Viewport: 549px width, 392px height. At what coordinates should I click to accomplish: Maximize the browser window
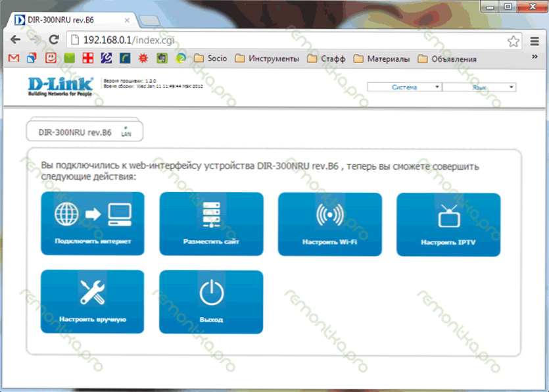click(508, 7)
